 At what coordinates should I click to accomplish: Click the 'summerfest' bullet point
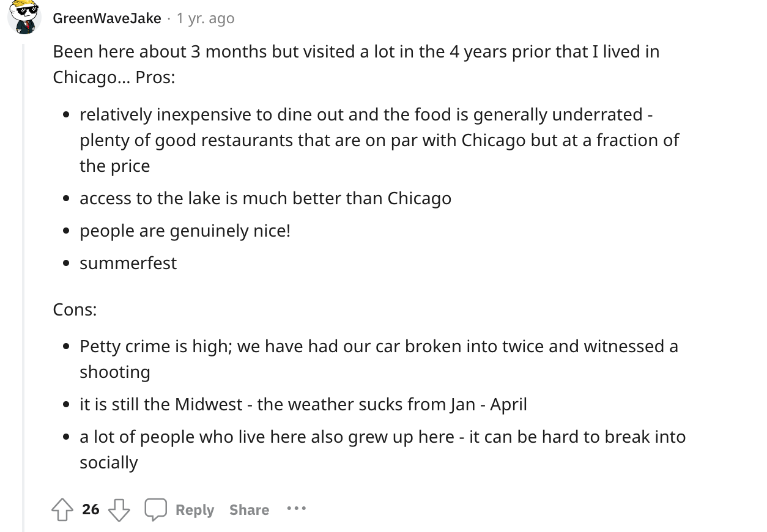[128, 263]
